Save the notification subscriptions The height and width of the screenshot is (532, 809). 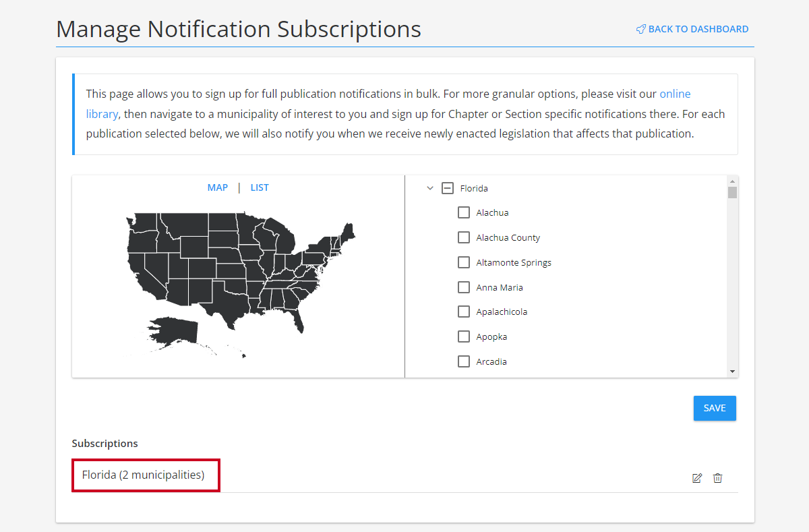click(x=715, y=408)
